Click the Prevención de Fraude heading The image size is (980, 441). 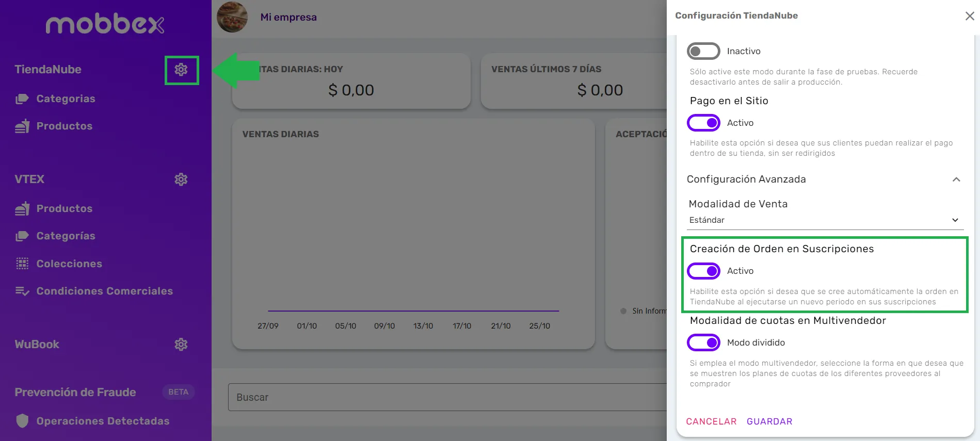[x=75, y=392]
